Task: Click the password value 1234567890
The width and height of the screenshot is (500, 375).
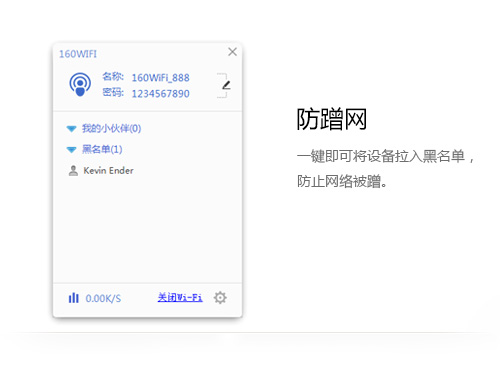Action: (x=160, y=94)
